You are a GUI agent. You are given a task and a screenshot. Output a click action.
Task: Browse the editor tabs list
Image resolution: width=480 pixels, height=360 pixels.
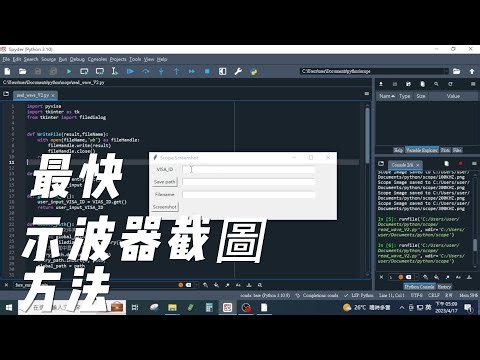tap(6, 94)
